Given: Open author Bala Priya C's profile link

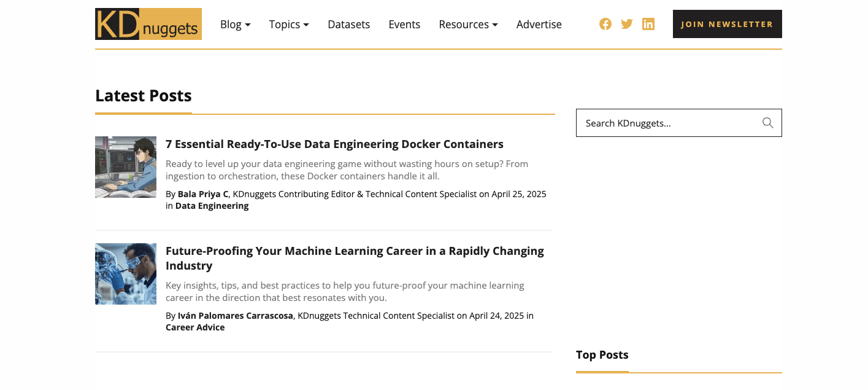Looking at the screenshot, I should click(202, 193).
